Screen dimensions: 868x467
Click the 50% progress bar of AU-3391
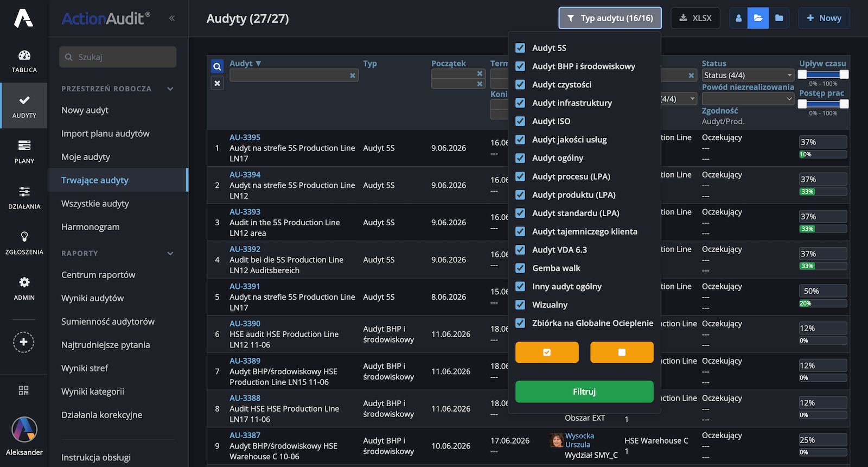click(x=823, y=291)
